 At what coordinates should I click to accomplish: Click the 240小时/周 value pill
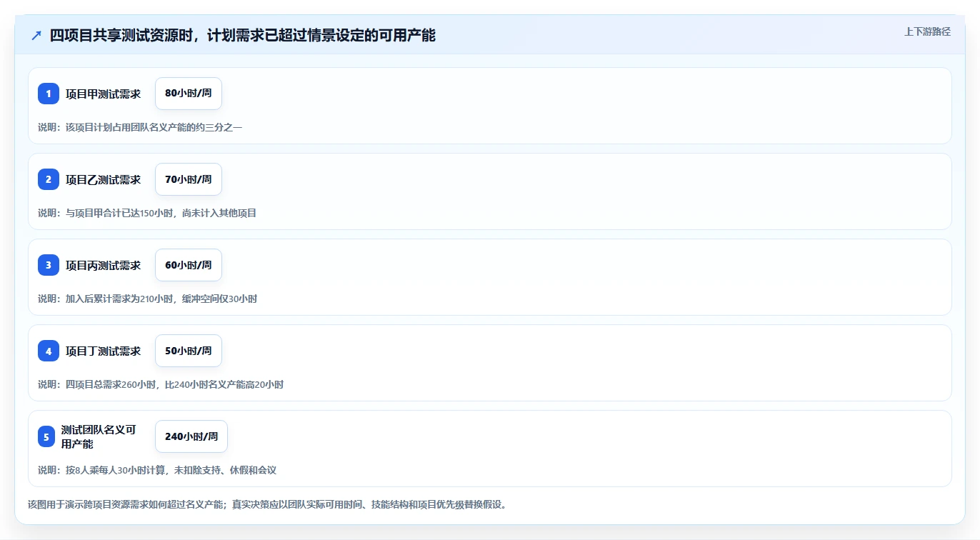coord(191,436)
